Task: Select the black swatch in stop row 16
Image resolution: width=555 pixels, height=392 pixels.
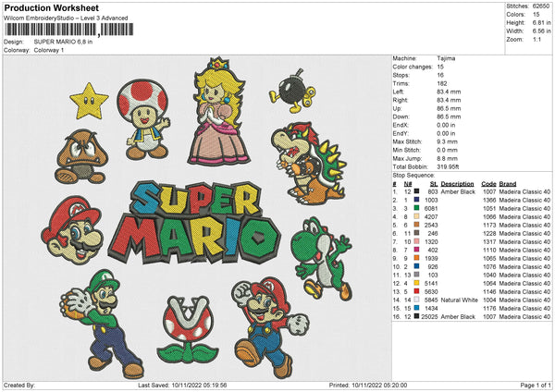Action: [416, 316]
